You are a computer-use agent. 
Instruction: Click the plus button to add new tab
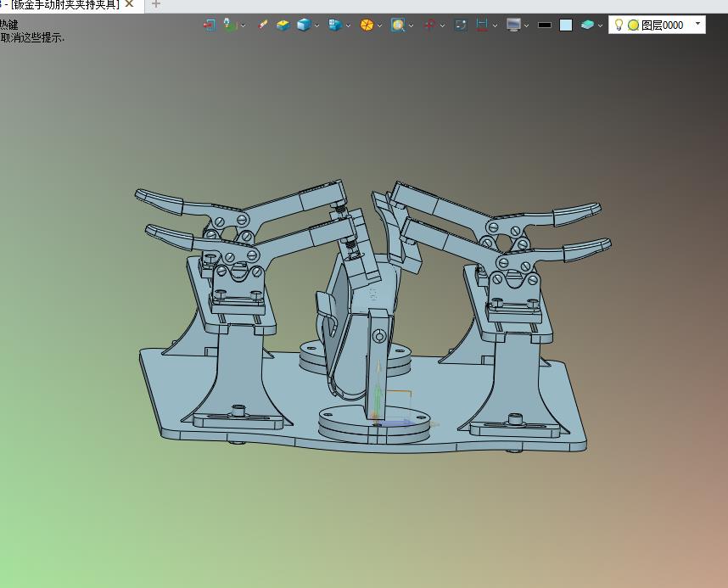[x=156, y=4]
